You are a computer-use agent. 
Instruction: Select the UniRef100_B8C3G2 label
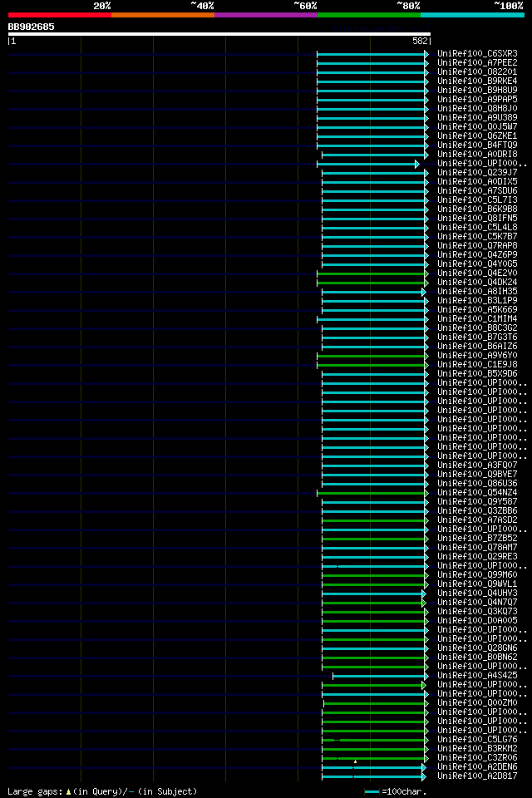[x=477, y=328]
